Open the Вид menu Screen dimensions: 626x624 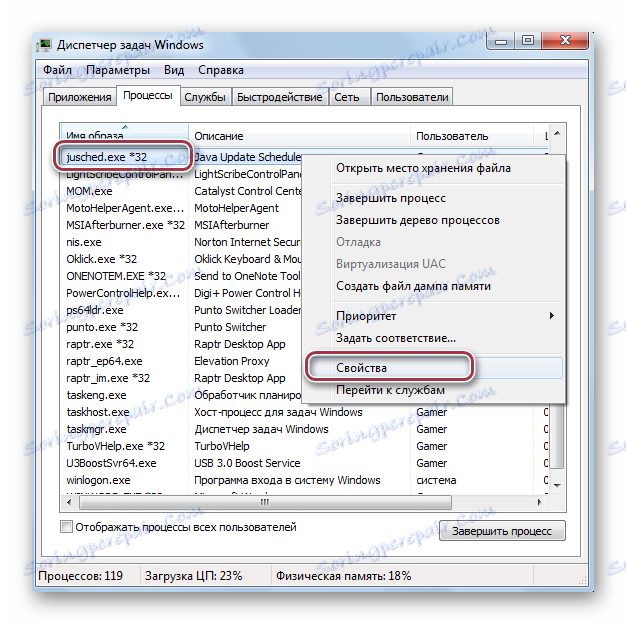(x=174, y=70)
